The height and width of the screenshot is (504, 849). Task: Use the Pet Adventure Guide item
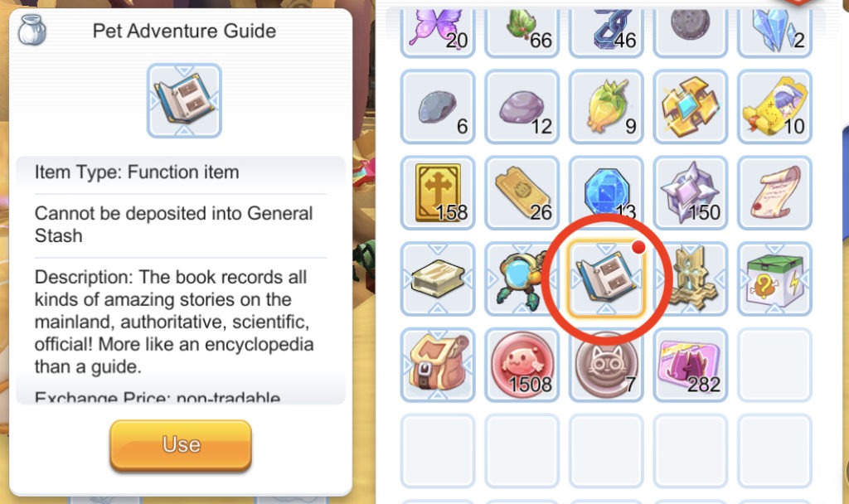(181, 444)
